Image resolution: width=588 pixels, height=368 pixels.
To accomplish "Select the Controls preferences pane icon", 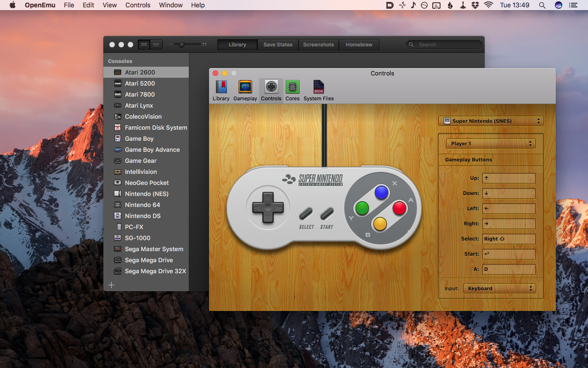I will coord(271,91).
